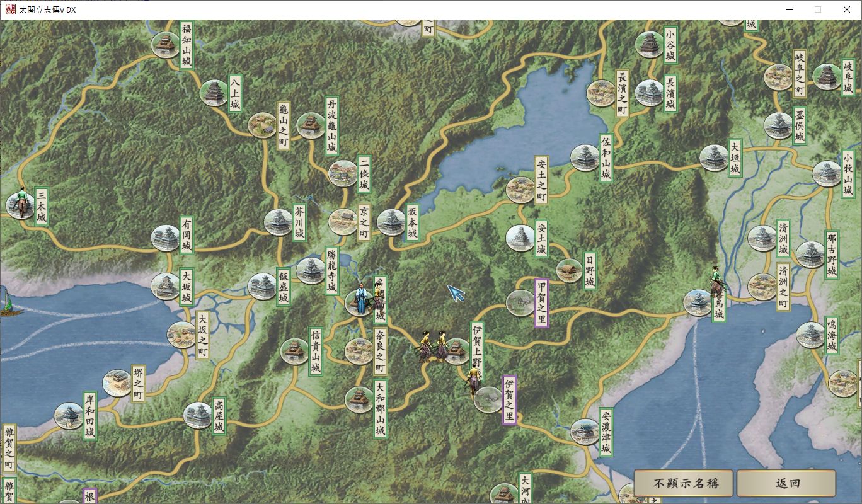This screenshot has height=504, width=862.
Task: Click the 長濱之町 town icon
Action: 601,93
